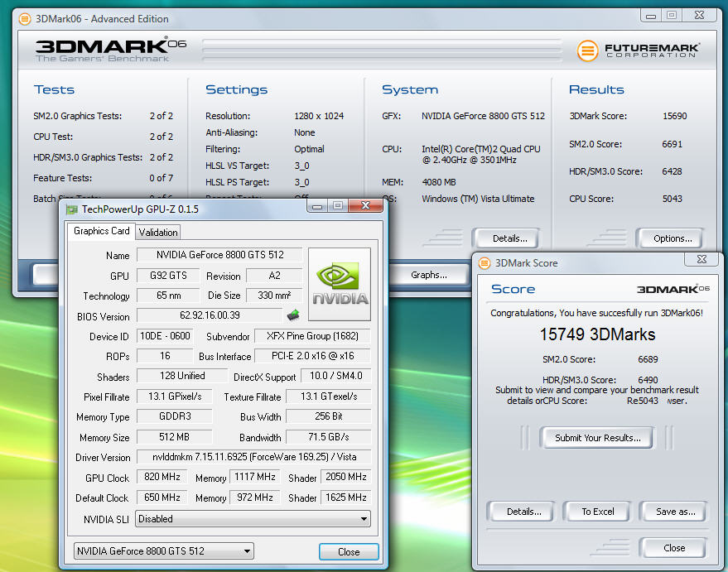Viewport: 728px width, 572px height.
Task: Select the Graphics Card tab in GPU-Z
Action: pyautogui.click(x=101, y=231)
